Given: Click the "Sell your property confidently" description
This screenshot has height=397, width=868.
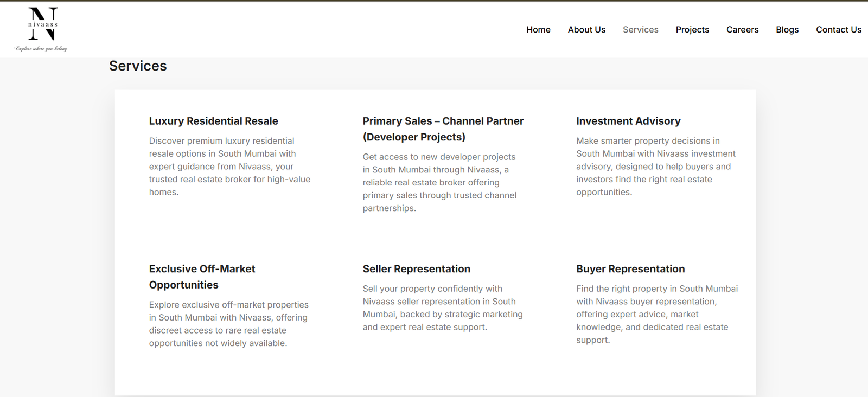Looking at the screenshot, I should tap(443, 308).
